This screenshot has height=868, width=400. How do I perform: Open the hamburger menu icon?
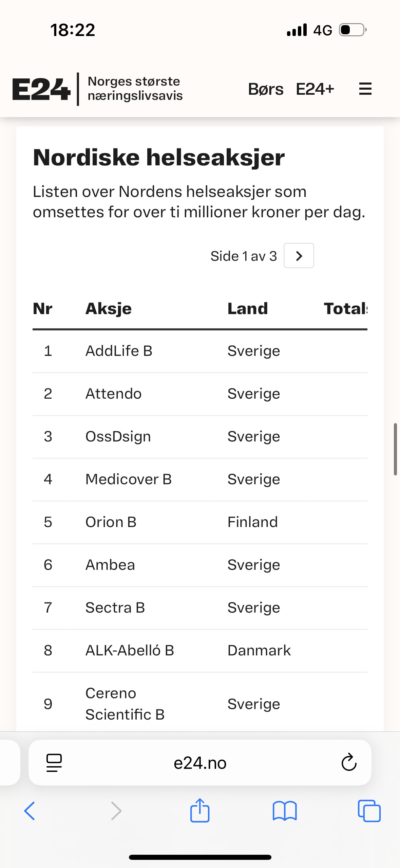coord(365,89)
